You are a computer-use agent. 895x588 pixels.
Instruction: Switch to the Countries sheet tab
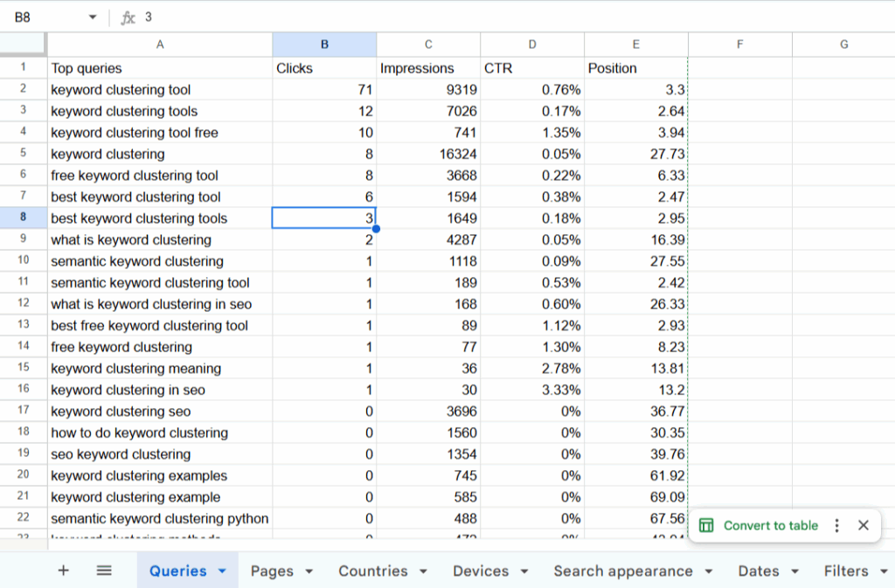[372, 571]
